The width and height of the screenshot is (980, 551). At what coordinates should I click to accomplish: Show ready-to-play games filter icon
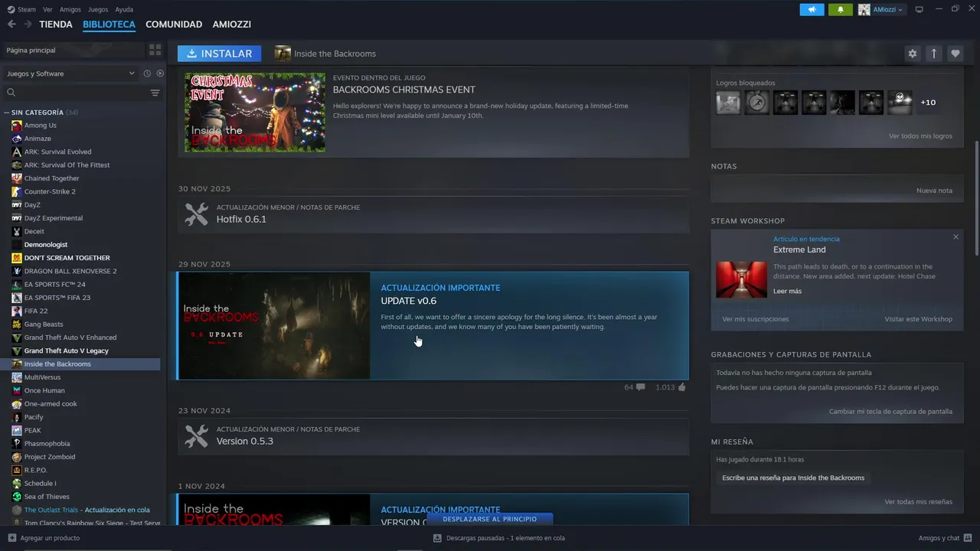tap(160, 73)
